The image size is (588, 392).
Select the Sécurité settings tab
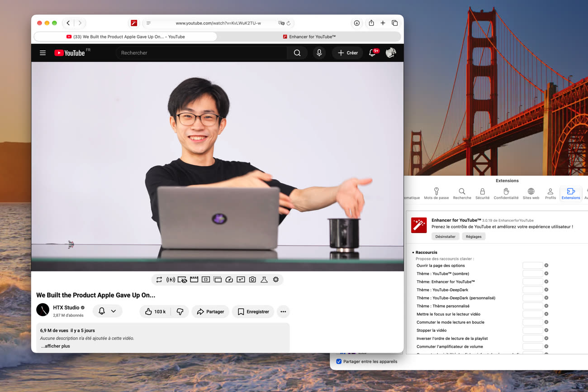pos(482,194)
